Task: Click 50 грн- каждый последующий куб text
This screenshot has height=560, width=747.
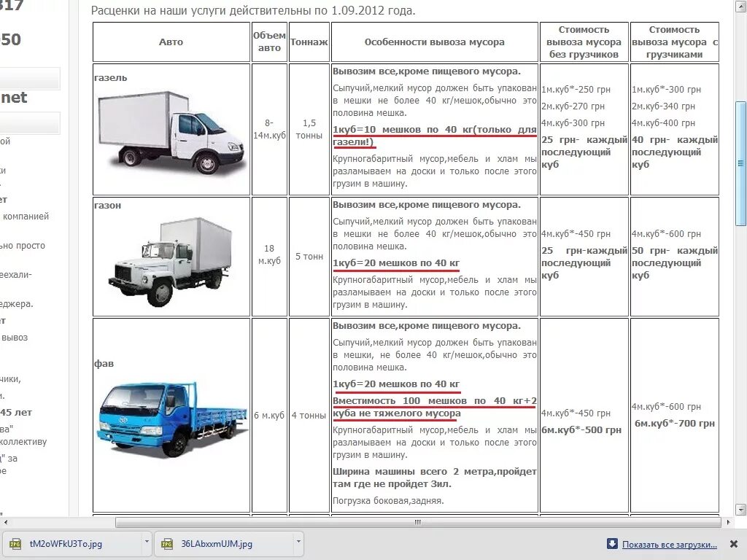Action: (675, 262)
